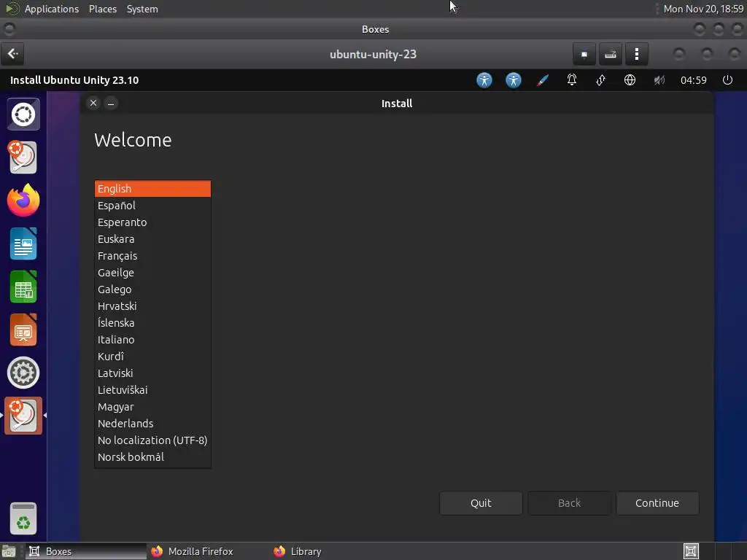Open the Ubuntu Unity dash launcher icon

click(x=23, y=114)
